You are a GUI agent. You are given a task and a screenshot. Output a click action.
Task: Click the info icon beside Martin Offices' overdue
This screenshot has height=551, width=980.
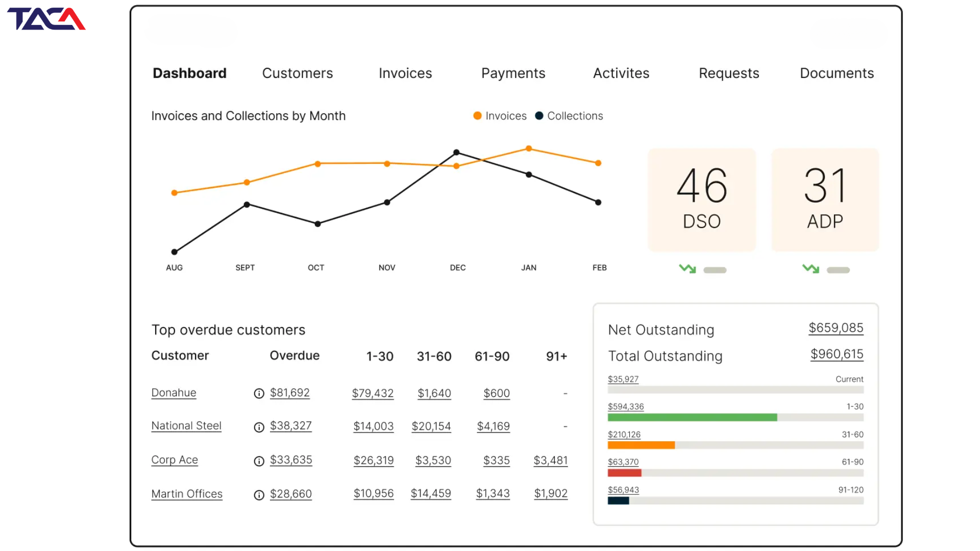tap(259, 495)
